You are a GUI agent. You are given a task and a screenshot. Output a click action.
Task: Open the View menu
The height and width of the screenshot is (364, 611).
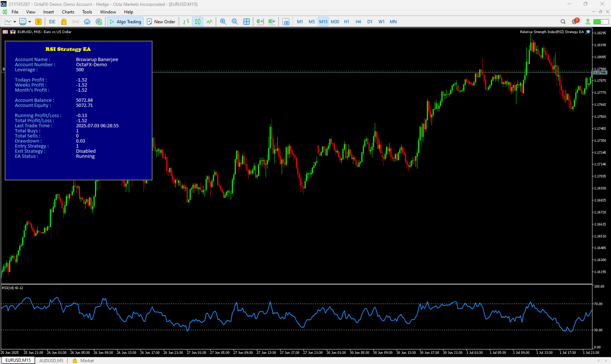coord(31,12)
